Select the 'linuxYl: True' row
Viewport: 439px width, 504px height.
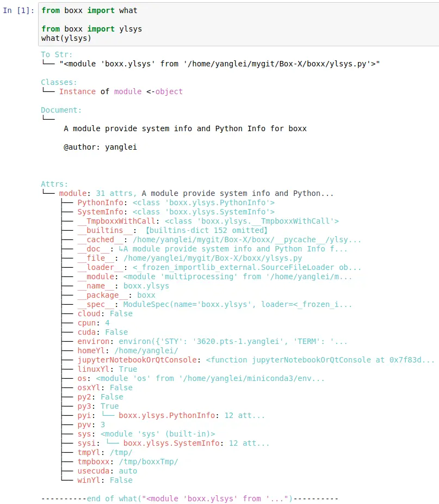click(107, 370)
